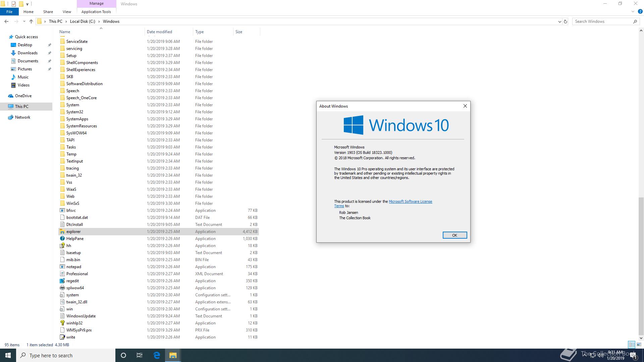Select the WinSxS folder row
The width and height of the screenshot is (644, 362).
tap(158, 203)
